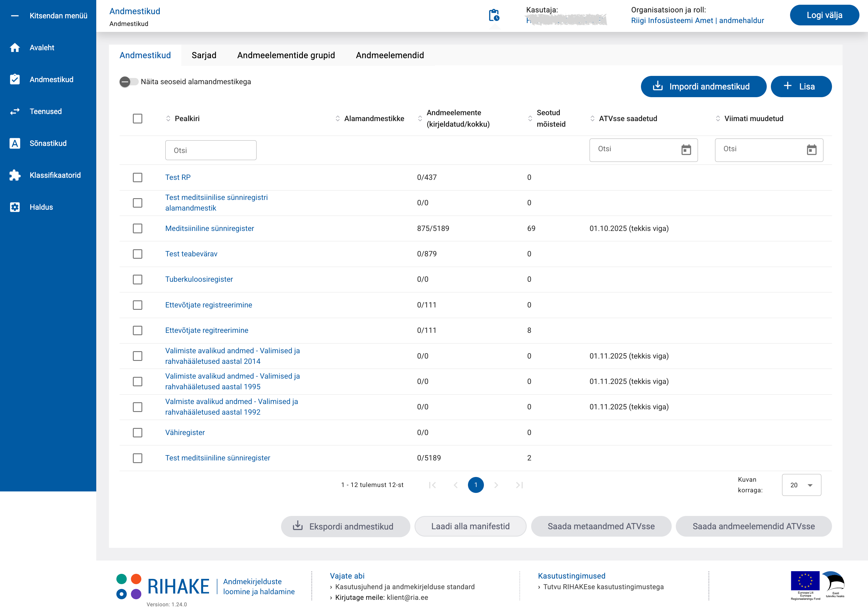This screenshot has height=614, width=868.
Task: Click the Sõnastikud letter A icon
Action: 15,143
